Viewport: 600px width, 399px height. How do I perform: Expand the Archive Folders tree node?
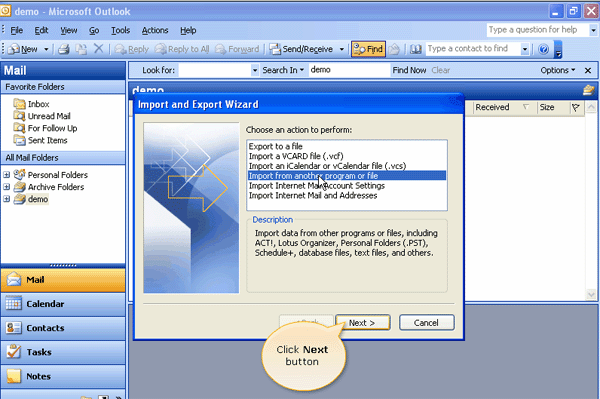(7, 187)
